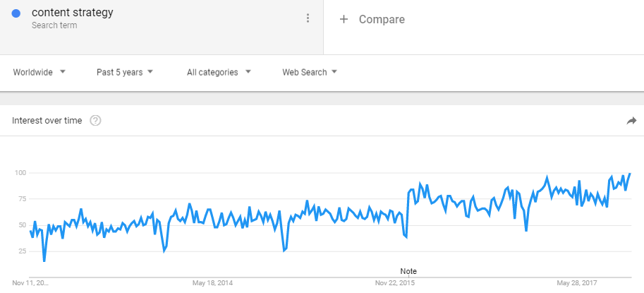Open the Interest over time help icon
The image size is (644, 293).
96,121
